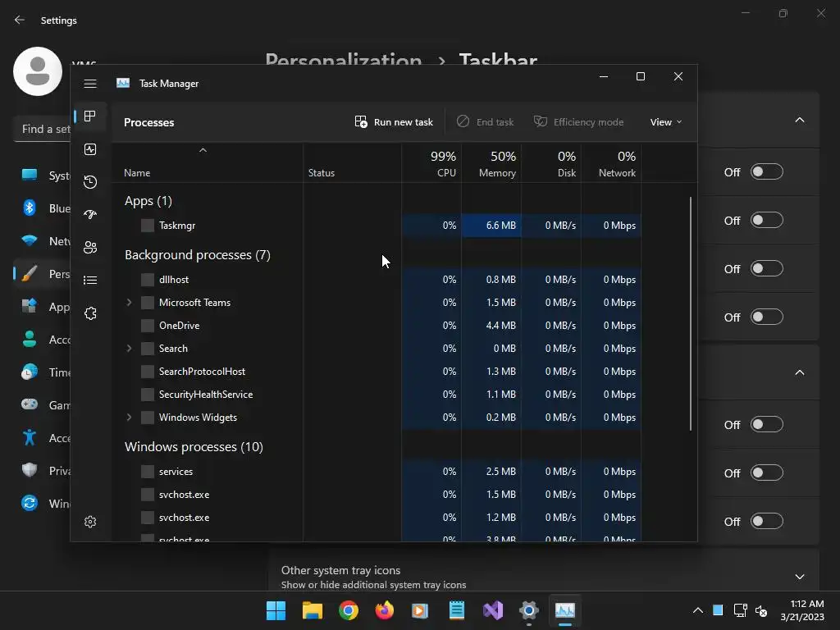Click the OneDrive process icon
The height and width of the screenshot is (630, 840).
point(148,326)
